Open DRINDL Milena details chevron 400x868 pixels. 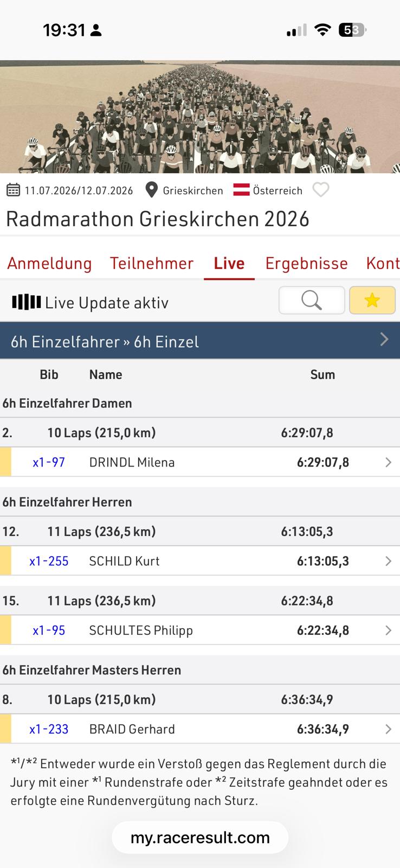click(x=388, y=462)
